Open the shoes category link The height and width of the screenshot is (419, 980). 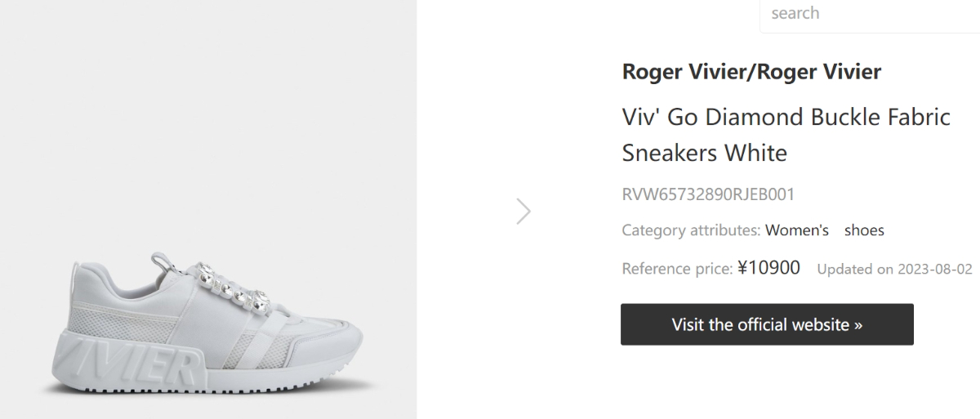pos(864,230)
